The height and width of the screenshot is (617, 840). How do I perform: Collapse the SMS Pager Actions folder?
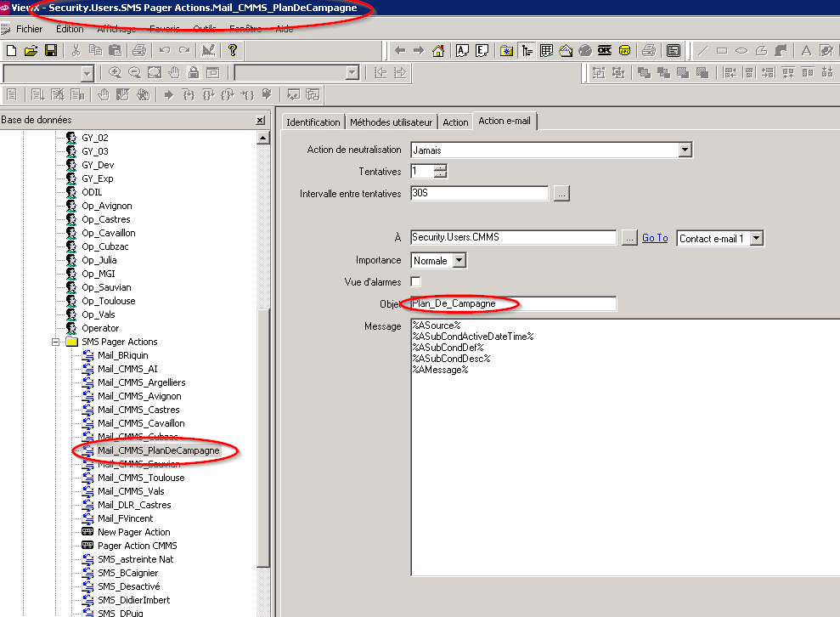click(56, 342)
